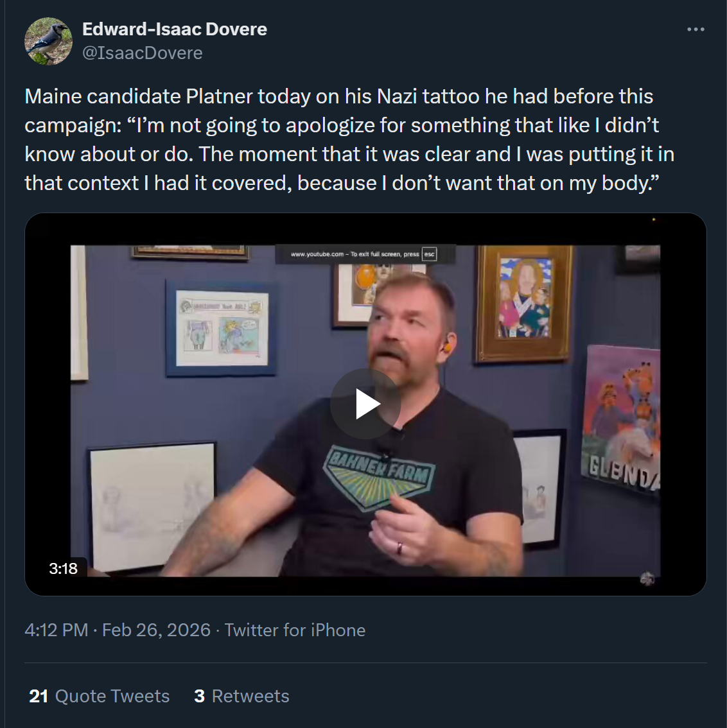
Task: Open the three-dot more options menu
Action: coord(696,30)
